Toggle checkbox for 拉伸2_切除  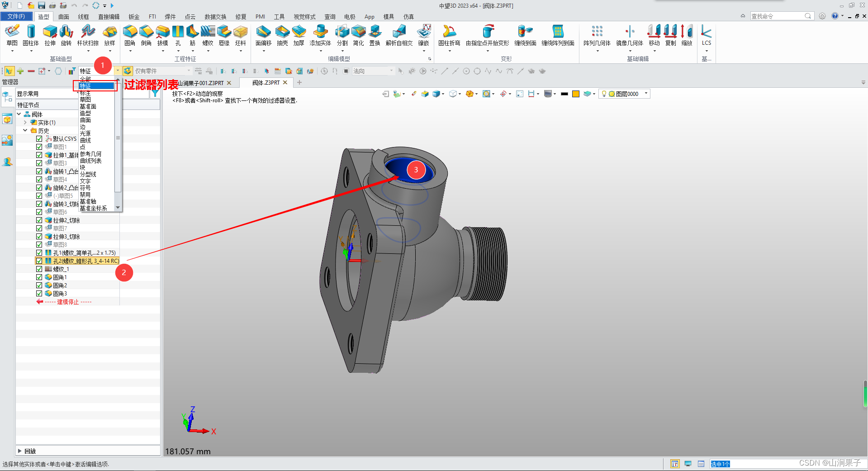(x=39, y=220)
